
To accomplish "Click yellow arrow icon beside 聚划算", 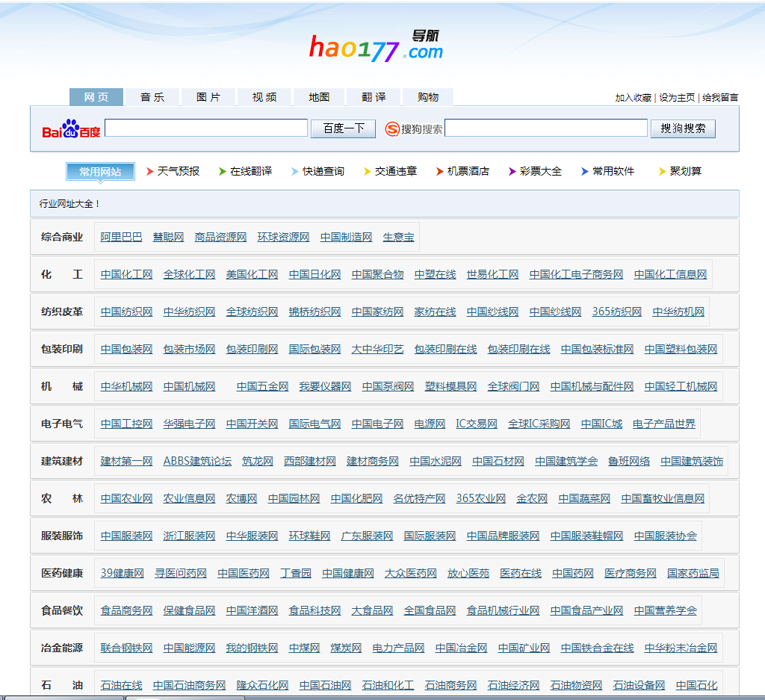I will coord(662,171).
